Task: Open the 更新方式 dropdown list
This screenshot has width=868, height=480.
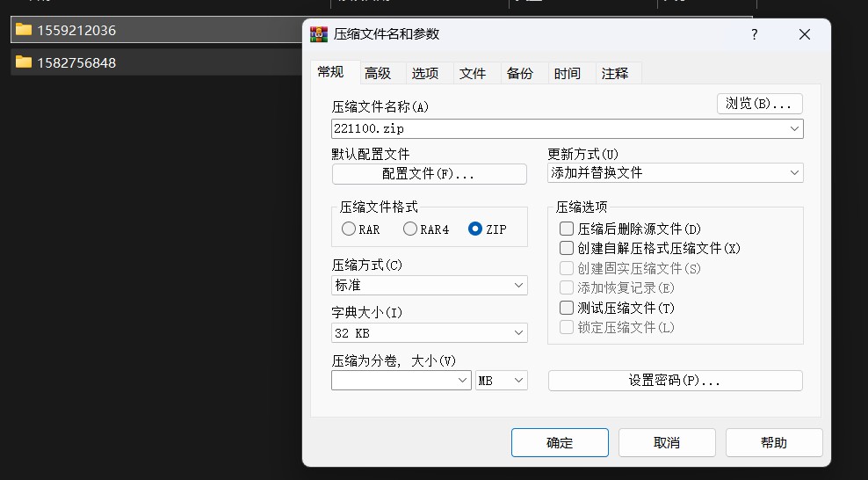Action: point(676,172)
